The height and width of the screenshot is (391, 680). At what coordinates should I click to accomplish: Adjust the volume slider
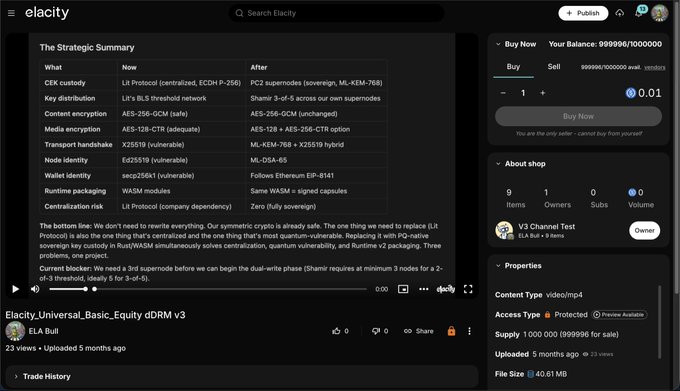click(x=68, y=289)
